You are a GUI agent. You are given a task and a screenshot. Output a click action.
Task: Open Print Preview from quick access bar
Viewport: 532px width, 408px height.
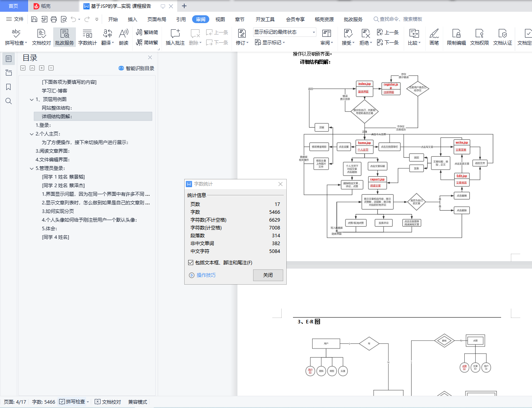[x=63, y=19]
